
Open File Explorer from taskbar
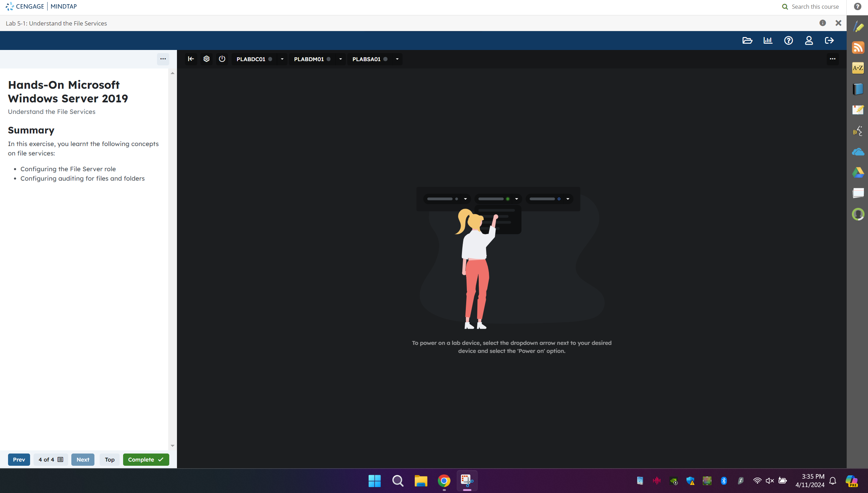pos(421,481)
